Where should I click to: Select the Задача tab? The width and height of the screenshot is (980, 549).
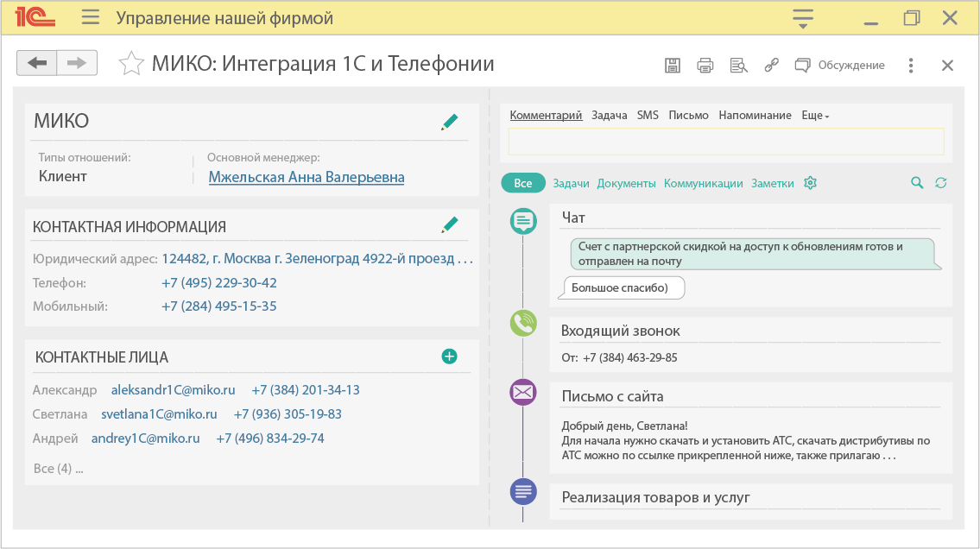click(610, 115)
